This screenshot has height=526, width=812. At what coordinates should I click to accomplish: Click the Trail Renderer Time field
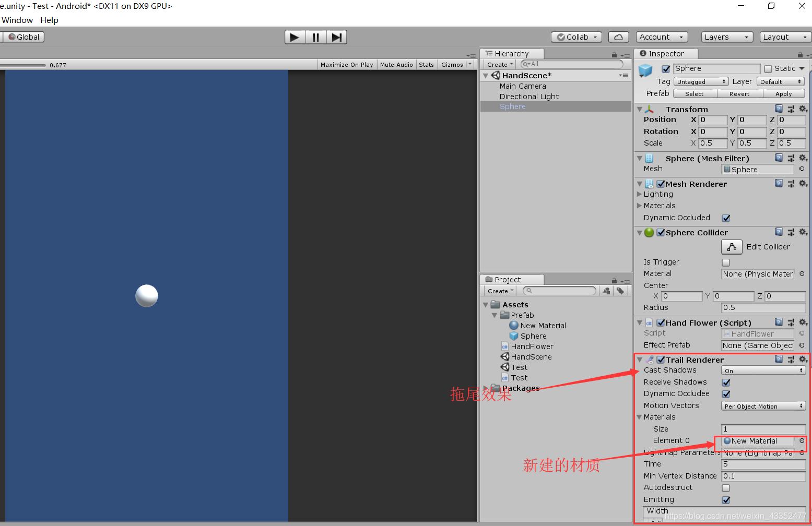click(x=763, y=464)
